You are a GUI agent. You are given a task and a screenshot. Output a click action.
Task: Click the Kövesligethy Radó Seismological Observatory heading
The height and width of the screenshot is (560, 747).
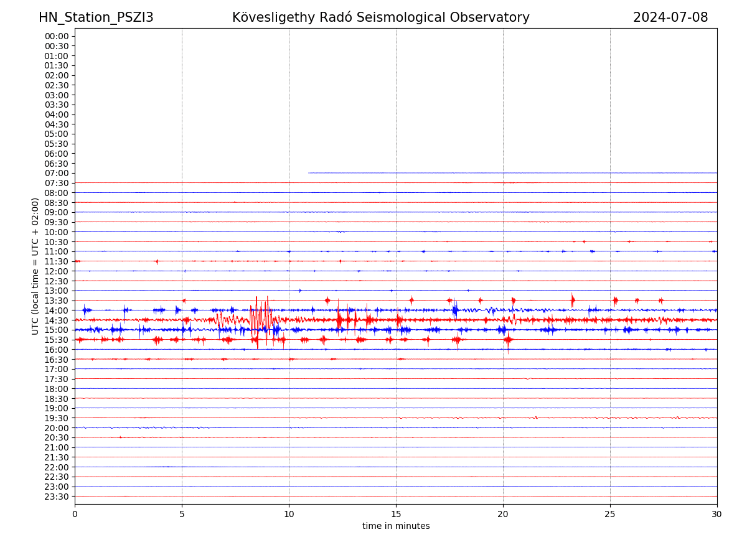(x=380, y=17)
